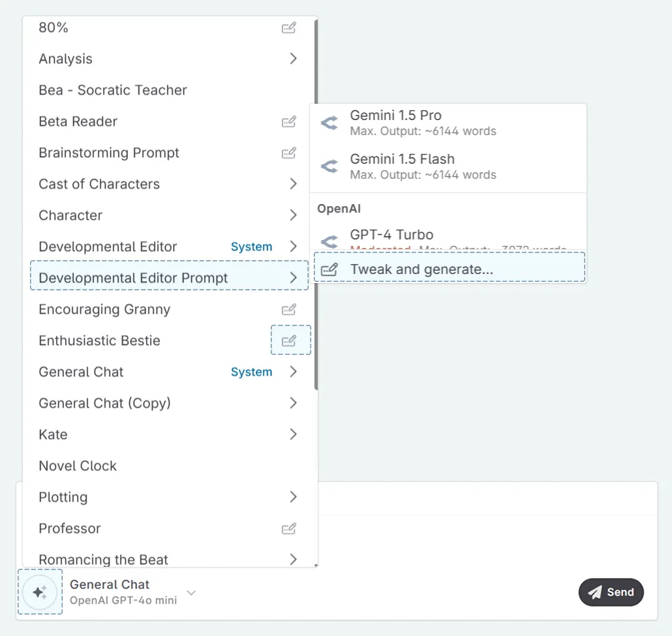The height and width of the screenshot is (636, 672).
Task: Click the sparkle prompts icon button
Action: (x=40, y=592)
